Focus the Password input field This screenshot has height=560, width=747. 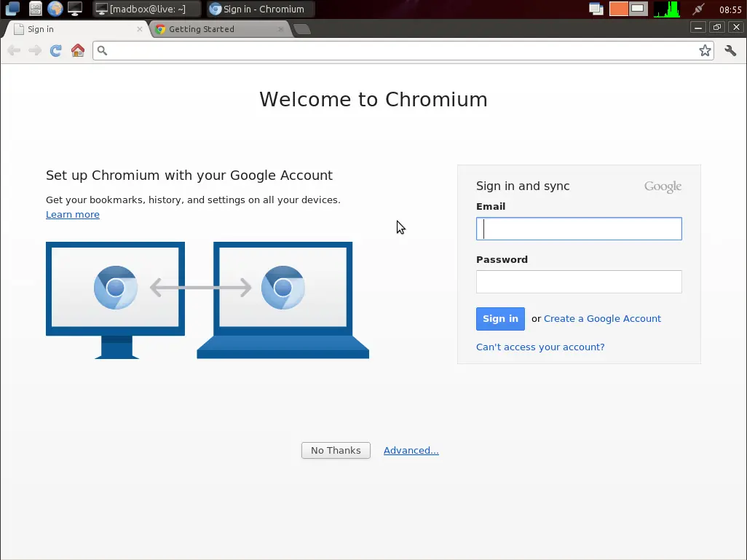tap(579, 282)
